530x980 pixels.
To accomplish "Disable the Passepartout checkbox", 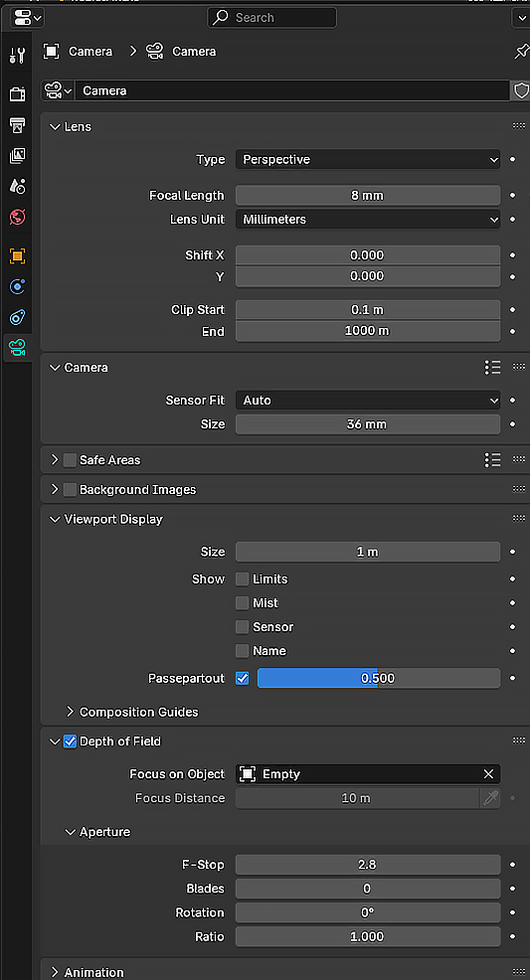I will (x=242, y=678).
